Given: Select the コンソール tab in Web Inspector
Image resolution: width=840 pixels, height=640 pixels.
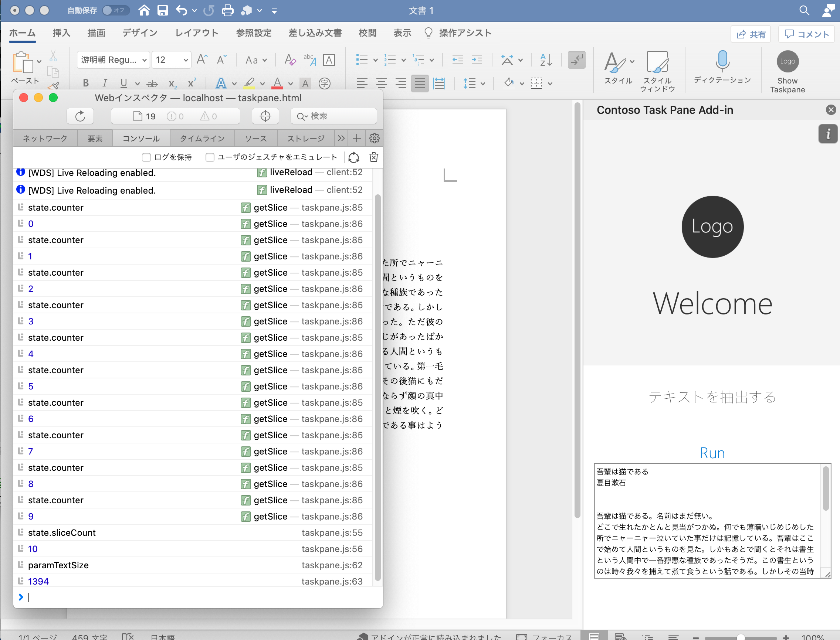Looking at the screenshot, I should [x=141, y=138].
